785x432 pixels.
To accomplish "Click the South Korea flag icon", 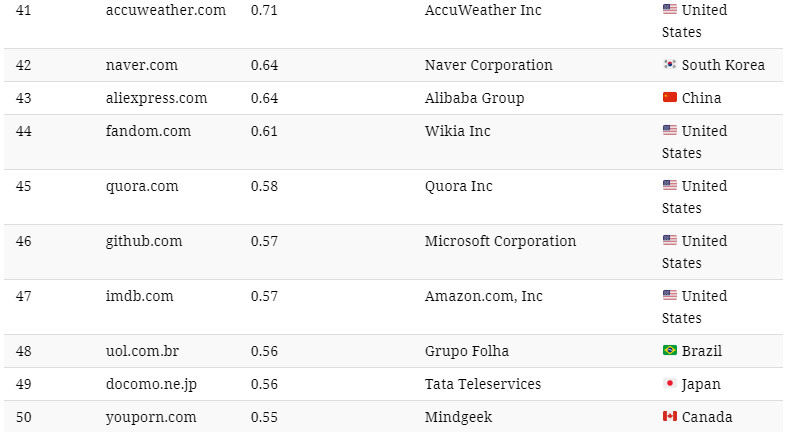I will [669, 65].
